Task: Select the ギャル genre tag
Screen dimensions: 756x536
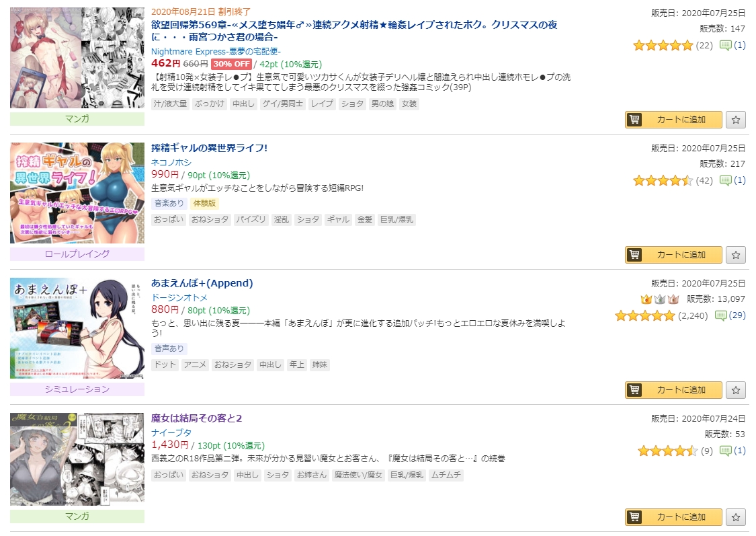Action: click(338, 219)
